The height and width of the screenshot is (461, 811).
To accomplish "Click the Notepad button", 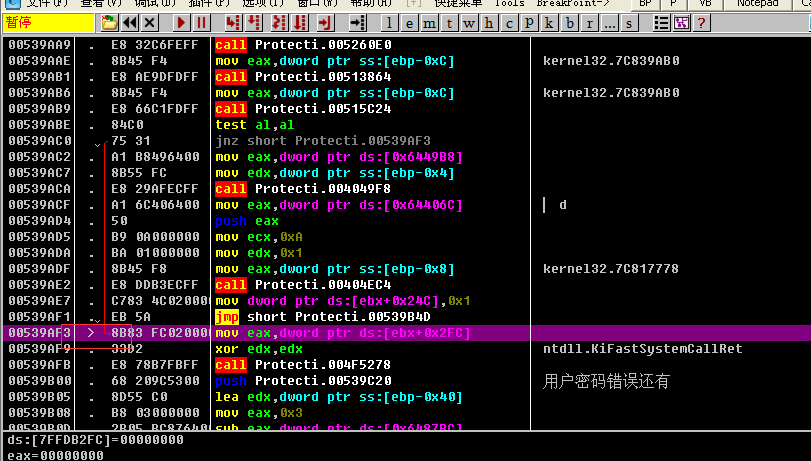I will (x=757, y=3).
